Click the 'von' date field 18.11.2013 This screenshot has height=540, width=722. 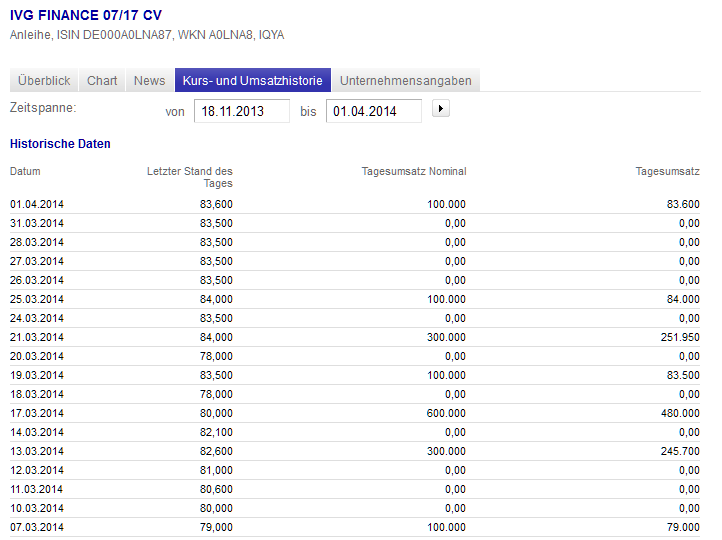tap(242, 111)
